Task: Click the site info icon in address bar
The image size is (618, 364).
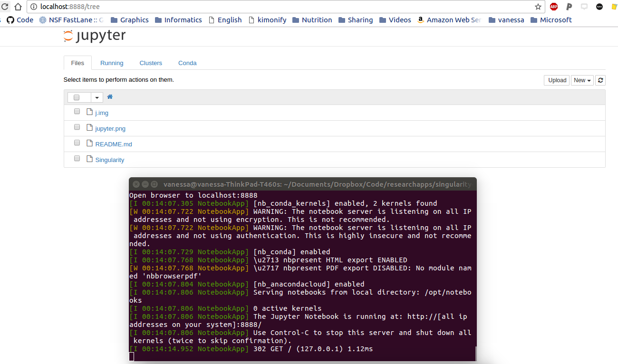Action: point(34,7)
